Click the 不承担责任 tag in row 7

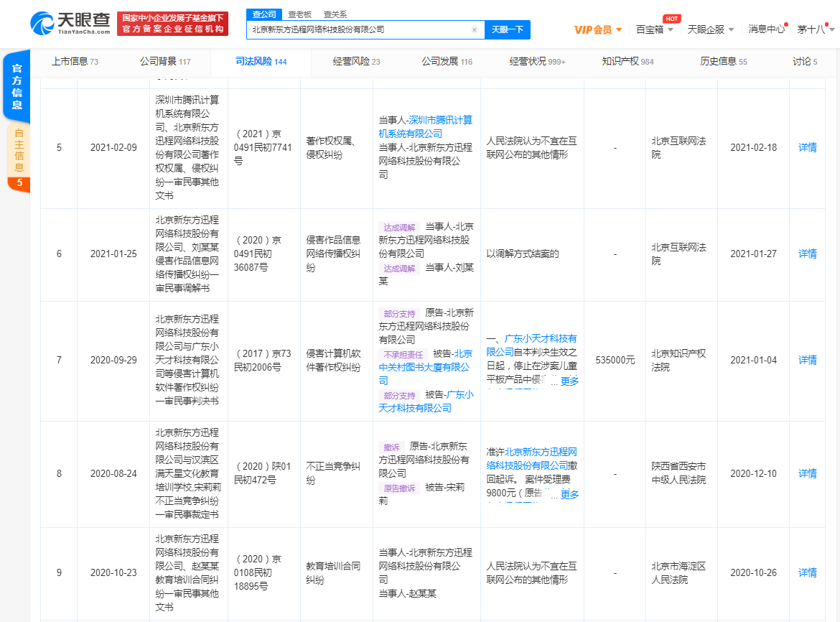pos(403,355)
